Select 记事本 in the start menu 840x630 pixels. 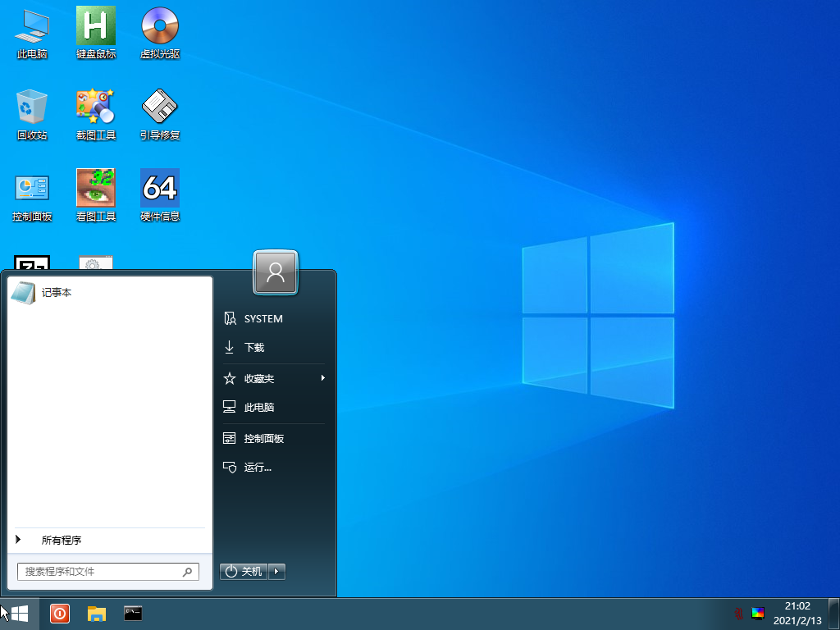click(x=56, y=293)
